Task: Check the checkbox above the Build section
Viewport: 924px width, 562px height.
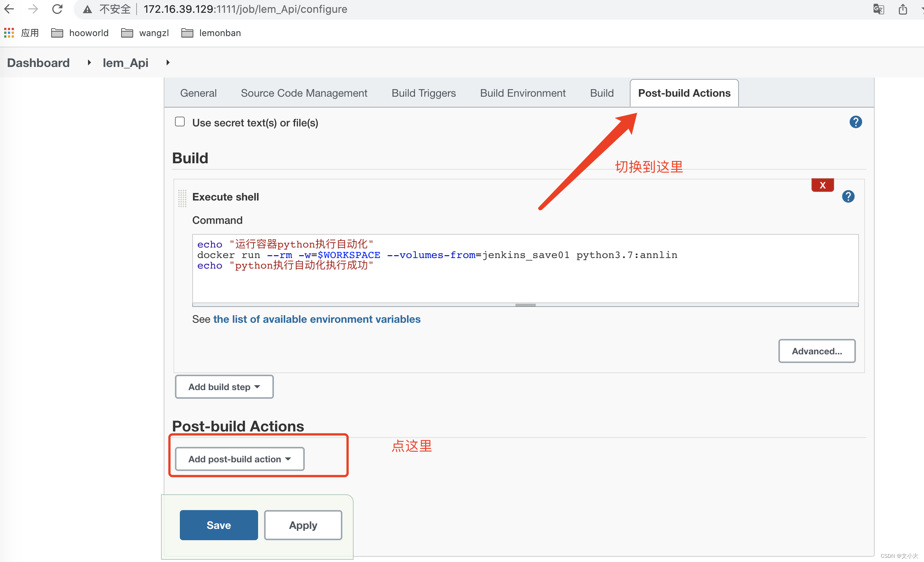Action: click(180, 122)
